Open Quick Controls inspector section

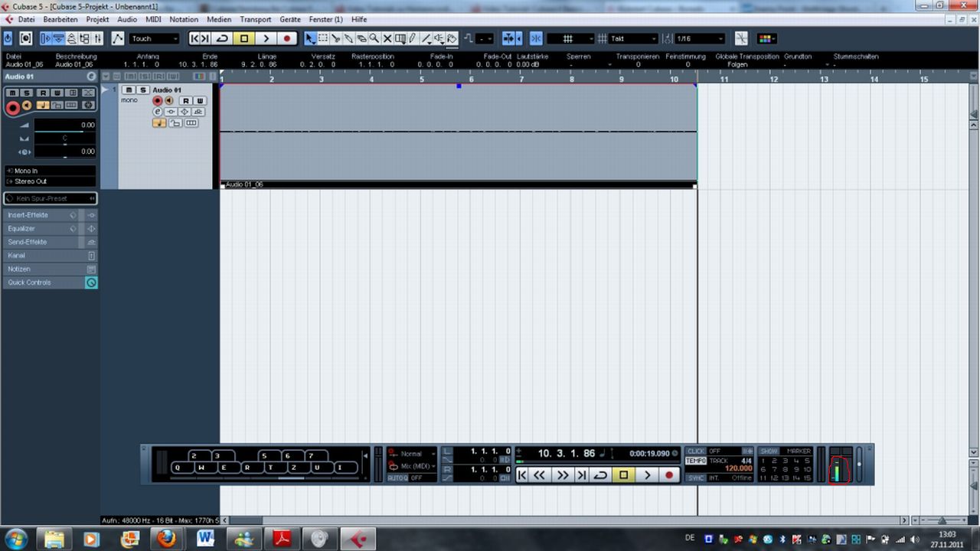[50, 282]
